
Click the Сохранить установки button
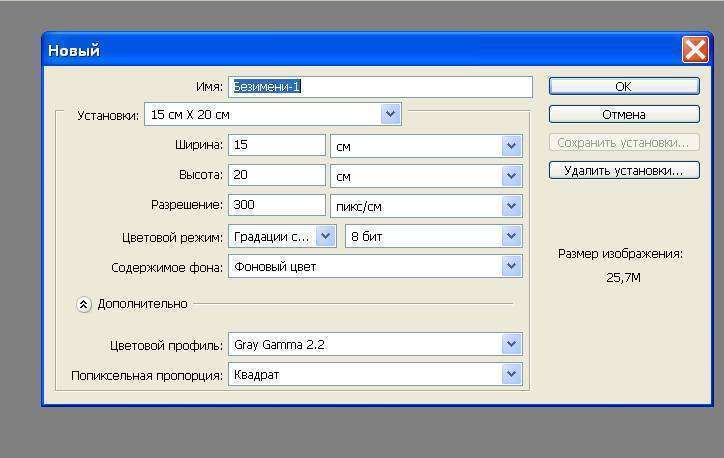[x=623, y=143]
